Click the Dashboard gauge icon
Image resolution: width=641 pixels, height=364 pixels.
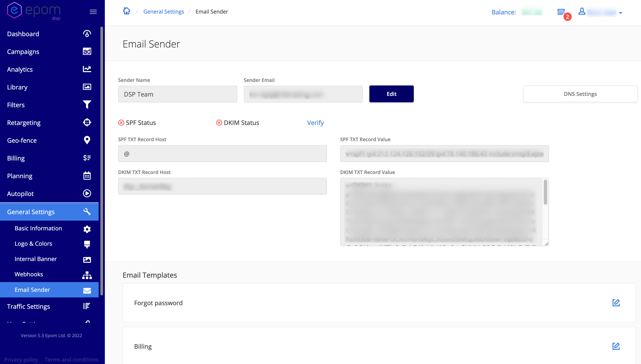point(87,34)
